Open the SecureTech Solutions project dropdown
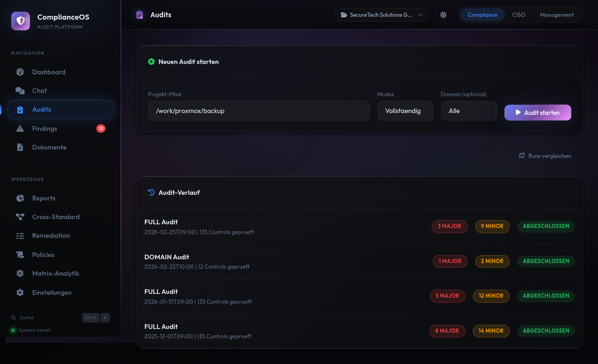 coord(381,15)
